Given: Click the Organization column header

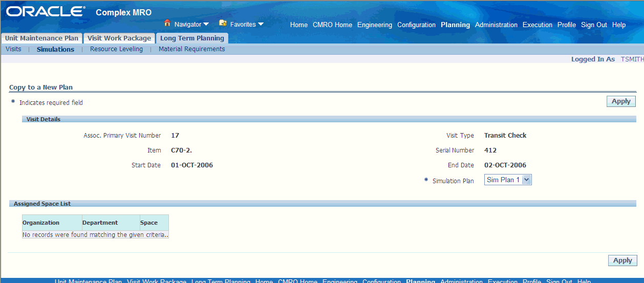Looking at the screenshot, I should 52,223.
